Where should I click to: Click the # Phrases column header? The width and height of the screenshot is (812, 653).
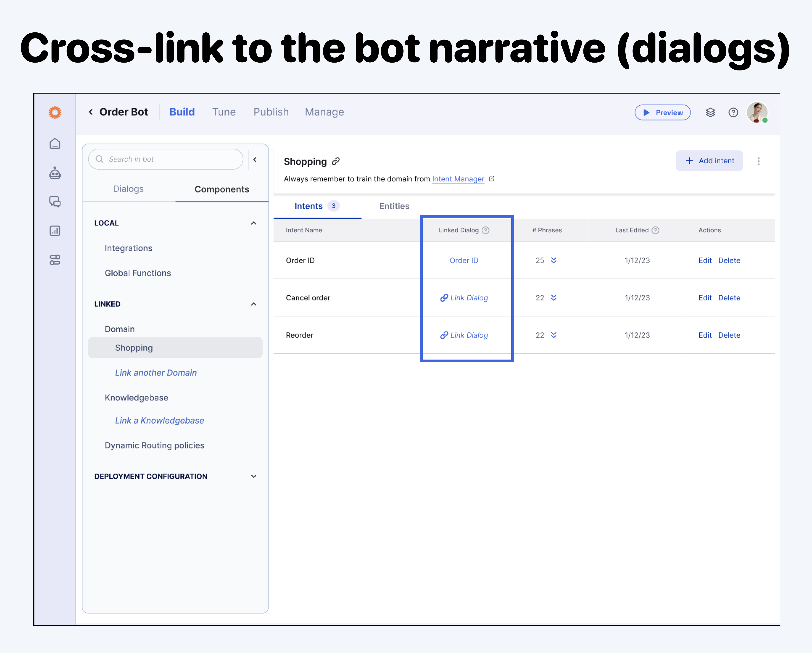(547, 230)
